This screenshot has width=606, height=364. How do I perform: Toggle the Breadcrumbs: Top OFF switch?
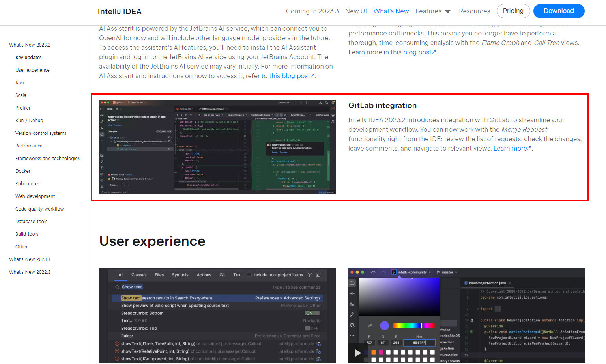click(x=312, y=328)
